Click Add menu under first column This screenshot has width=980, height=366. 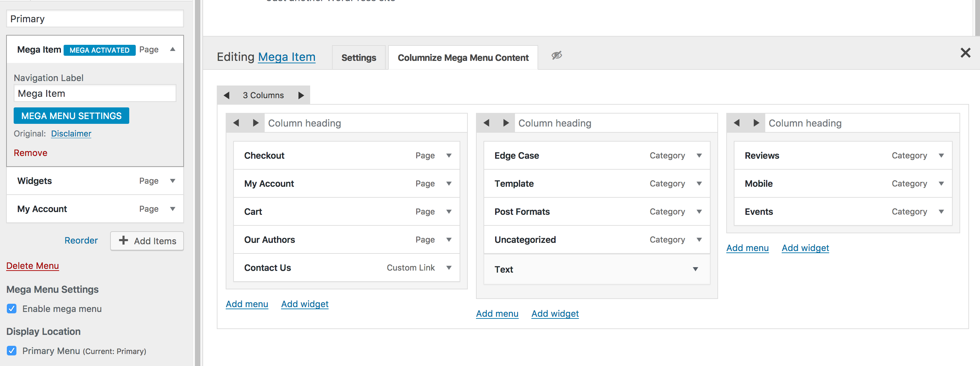pos(247,304)
